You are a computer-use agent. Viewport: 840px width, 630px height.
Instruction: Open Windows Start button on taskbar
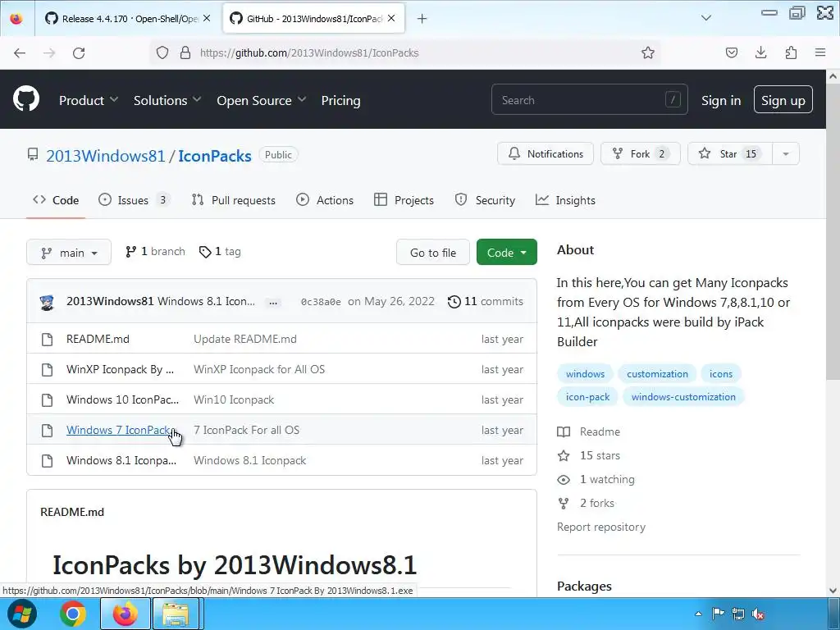22,614
